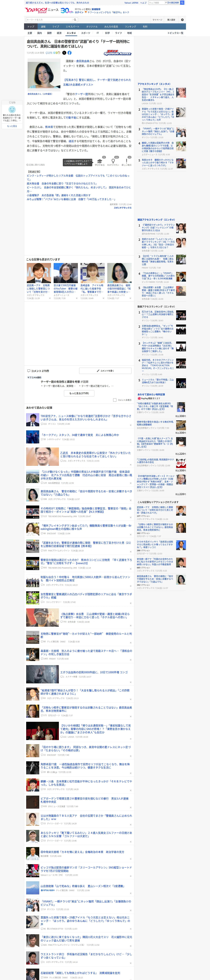Expand もっと見る in left reaction panel
Screen dimensions: 210x980
12,126
